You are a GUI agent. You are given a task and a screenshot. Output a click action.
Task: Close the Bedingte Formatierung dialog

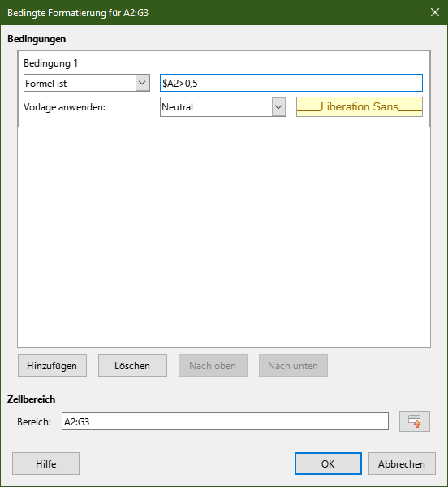pyautogui.click(x=435, y=12)
